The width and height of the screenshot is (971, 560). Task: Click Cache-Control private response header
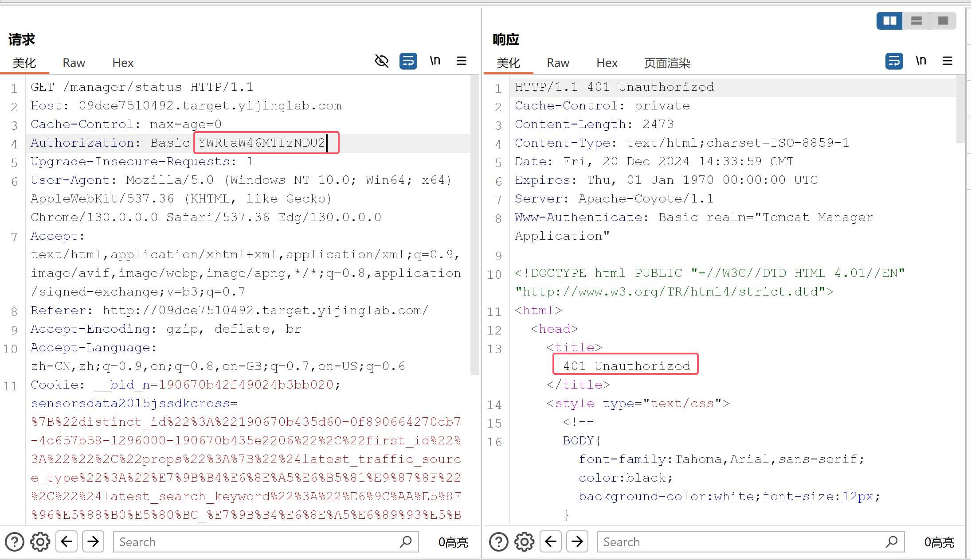602,105
